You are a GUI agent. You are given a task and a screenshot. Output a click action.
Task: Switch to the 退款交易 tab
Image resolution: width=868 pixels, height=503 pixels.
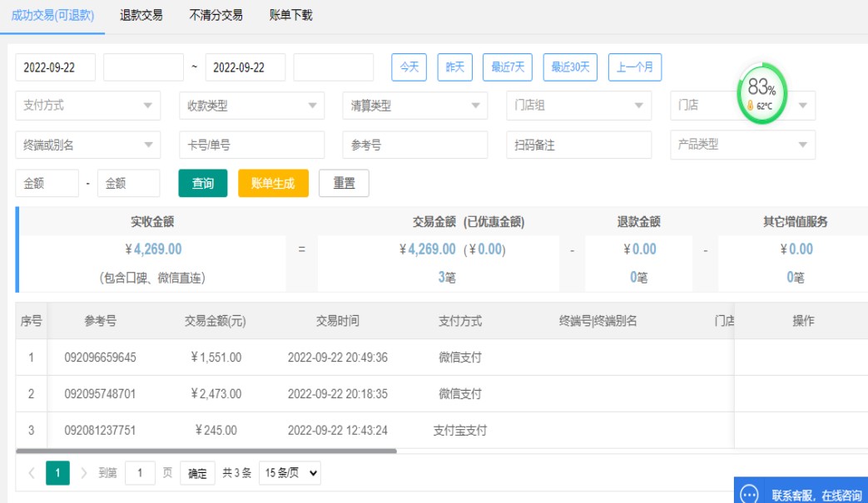point(141,15)
